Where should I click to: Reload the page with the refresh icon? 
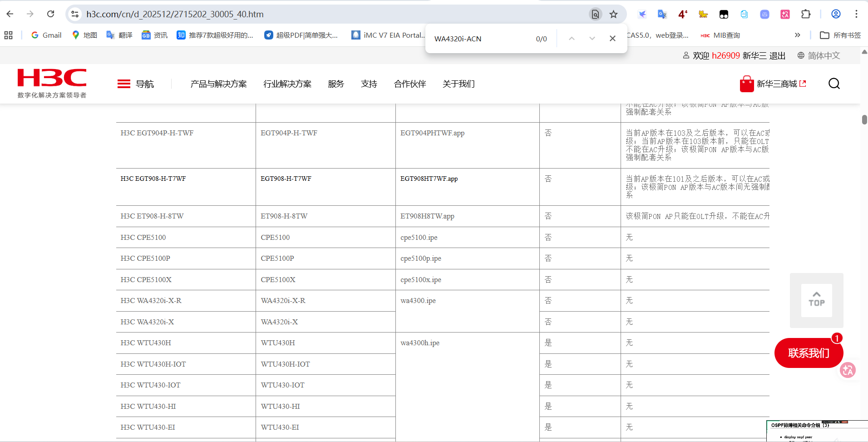coord(51,14)
